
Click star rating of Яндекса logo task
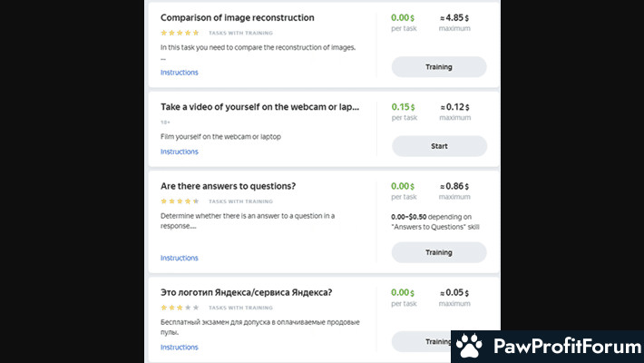pos(180,308)
